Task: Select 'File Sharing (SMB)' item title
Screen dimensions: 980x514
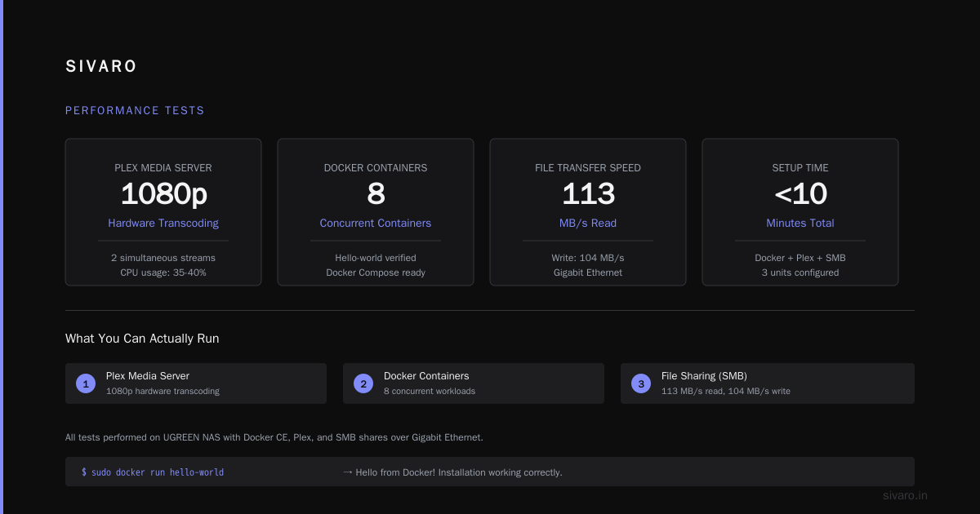Action: coord(704,376)
